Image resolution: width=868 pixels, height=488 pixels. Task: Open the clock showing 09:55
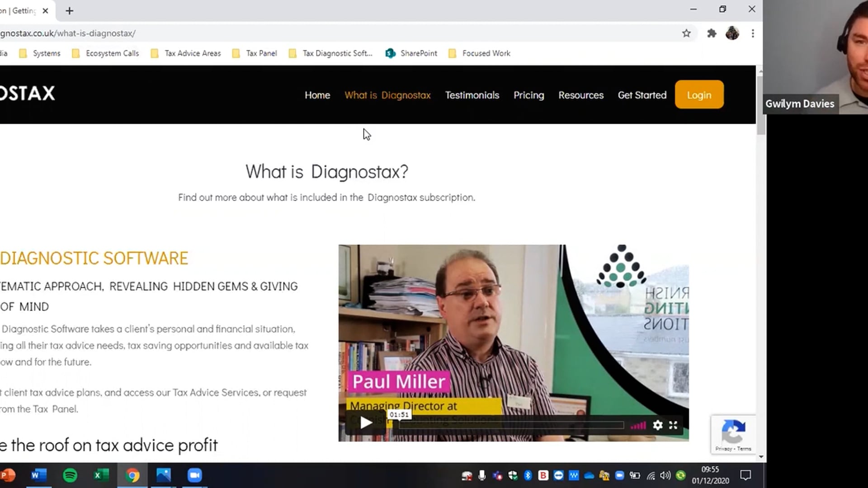(x=710, y=475)
